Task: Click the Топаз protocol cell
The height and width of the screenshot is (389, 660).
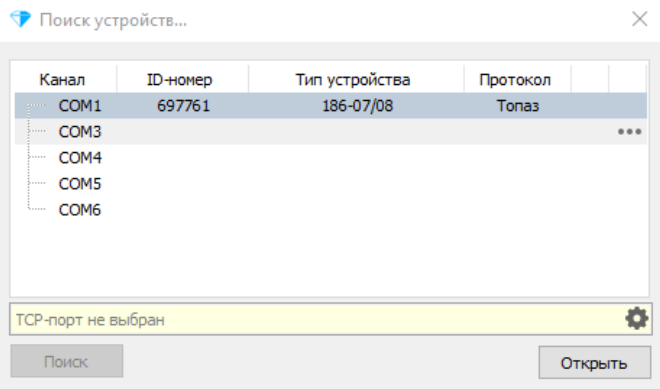Action: [517, 106]
